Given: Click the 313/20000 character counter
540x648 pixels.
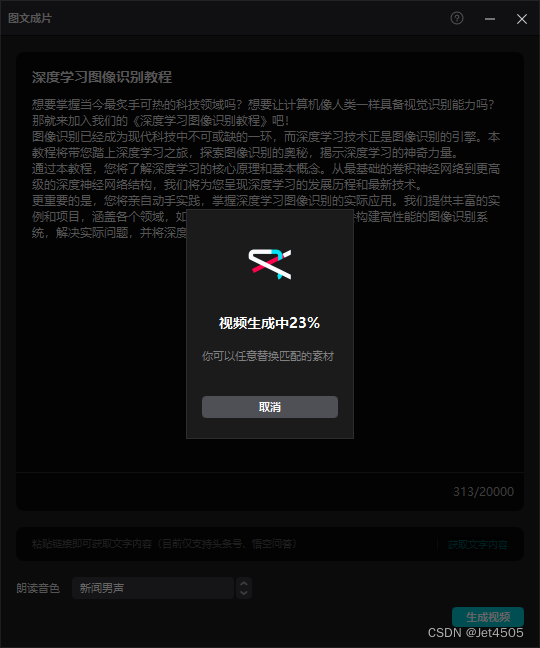Looking at the screenshot, I should tap(483, 491).
